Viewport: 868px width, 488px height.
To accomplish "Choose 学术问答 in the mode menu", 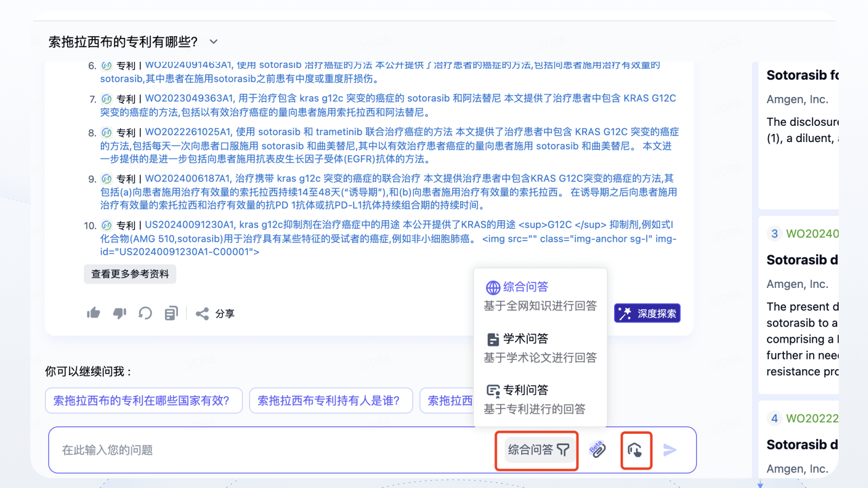I will [525, 339].
